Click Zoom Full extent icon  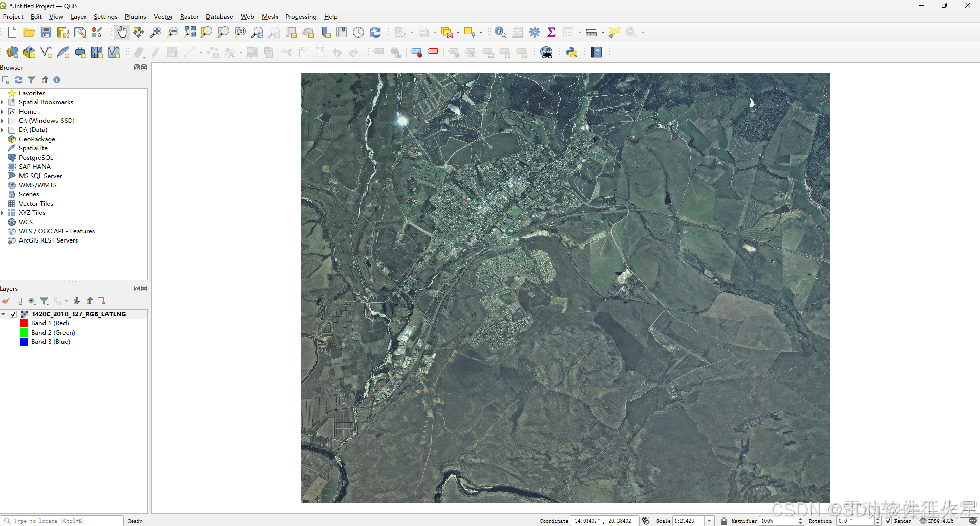pos(189,33)
